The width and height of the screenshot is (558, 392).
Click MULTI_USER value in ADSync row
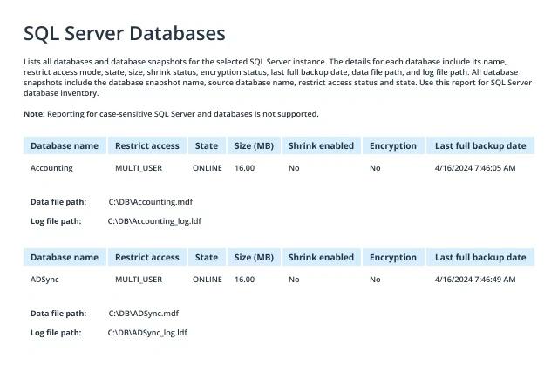pyautogui.click(x=139, y=280)
